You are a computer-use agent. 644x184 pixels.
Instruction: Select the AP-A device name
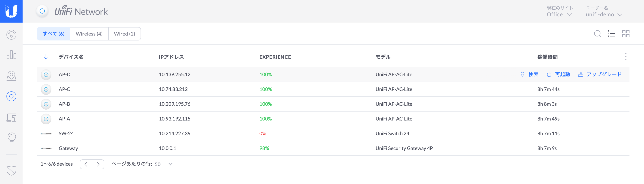pos(64,119)
